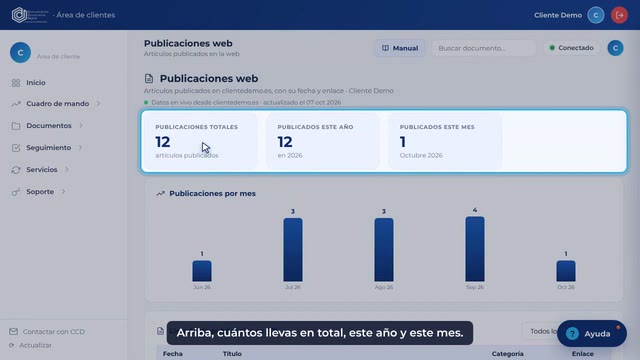Open Cuadro de mando menu item
The image size is (640, 360).
click(58, 104)
